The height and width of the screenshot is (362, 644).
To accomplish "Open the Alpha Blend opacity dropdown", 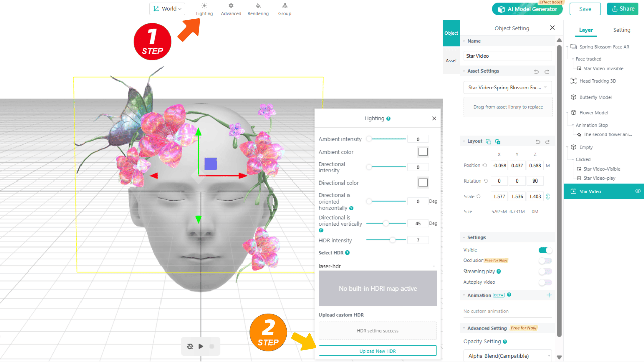I will pyautogui.click(x=508, y=356).
